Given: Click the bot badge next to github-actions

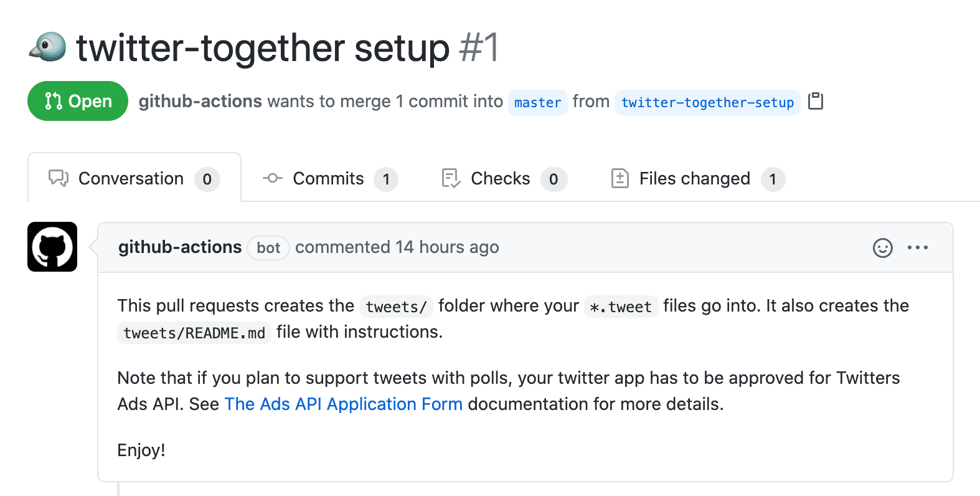Looking at the screenshot, I should [x=268, y=248].
